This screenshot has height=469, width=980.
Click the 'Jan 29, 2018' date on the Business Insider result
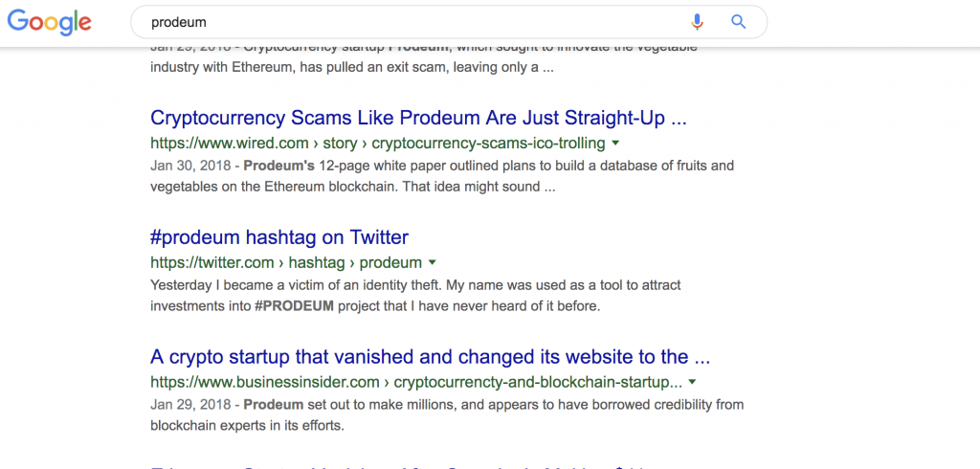tap(190, 405)
